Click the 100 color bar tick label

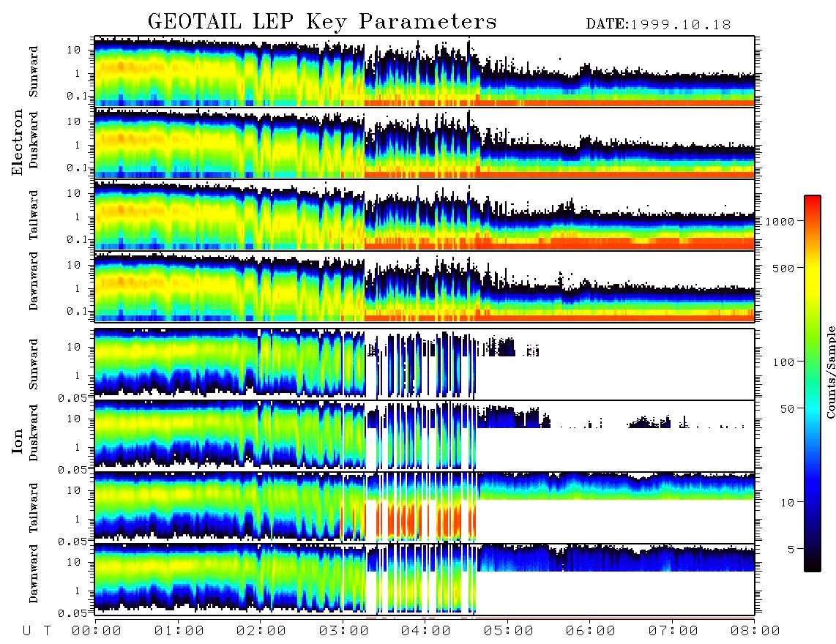pos(784,362)
